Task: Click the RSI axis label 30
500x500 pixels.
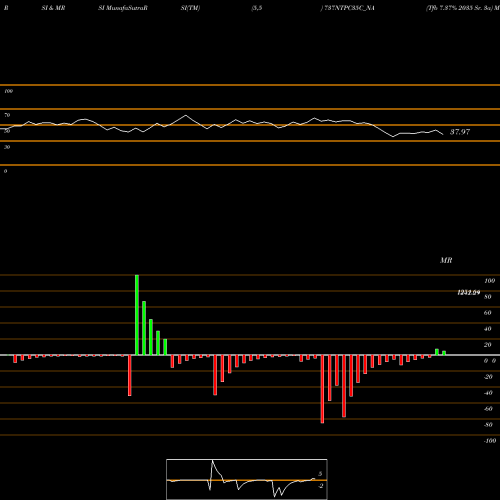Action: (7, 147)
